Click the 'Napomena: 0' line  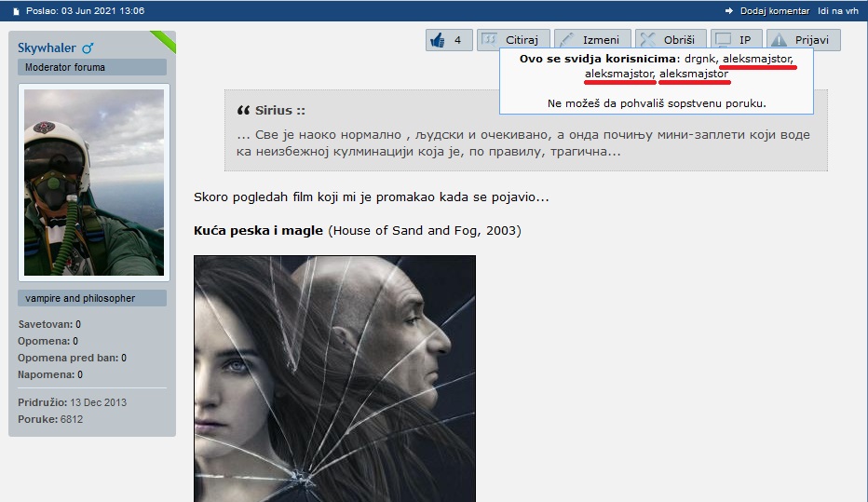click(50, 374)
